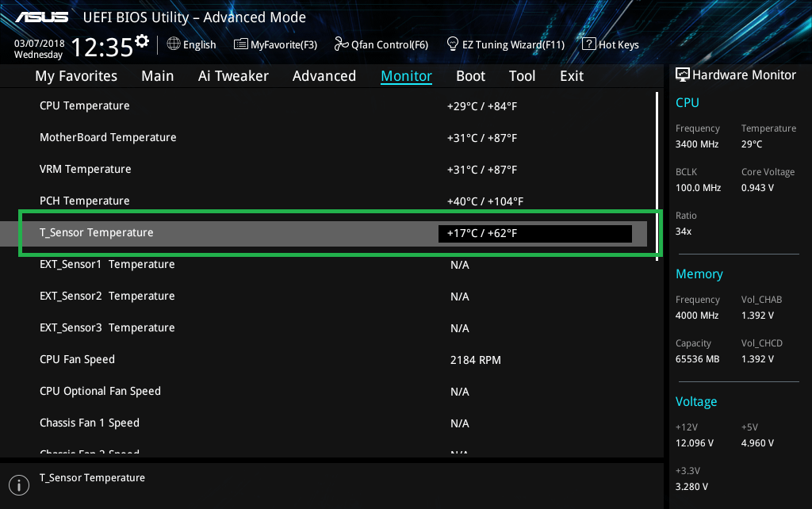812x509 pixels.
Task: Open the Tool tab
Action: (522, 76)
